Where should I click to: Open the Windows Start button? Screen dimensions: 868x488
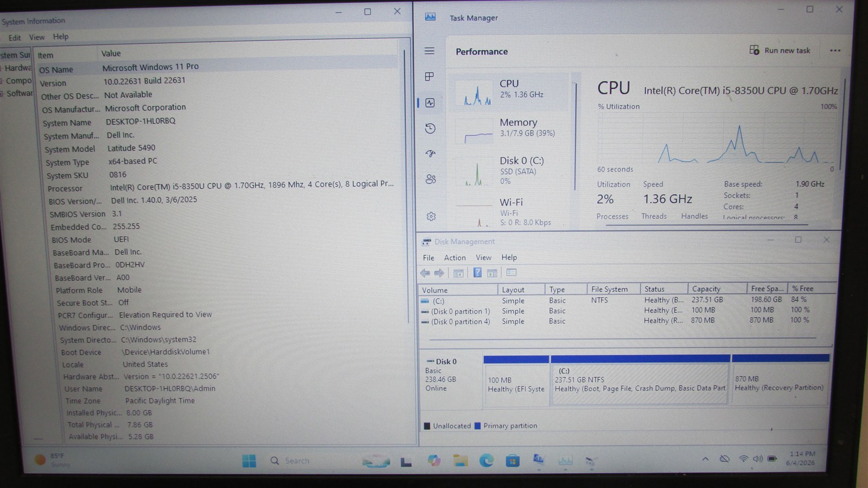tap(249, 461)
